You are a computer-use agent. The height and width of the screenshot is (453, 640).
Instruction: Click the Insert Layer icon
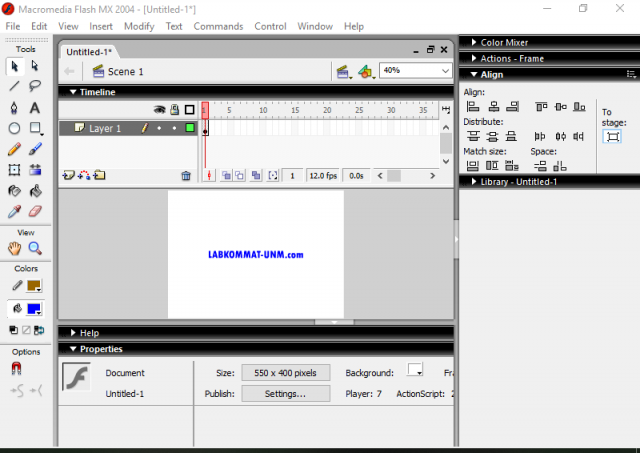click(x=68, y=175)
